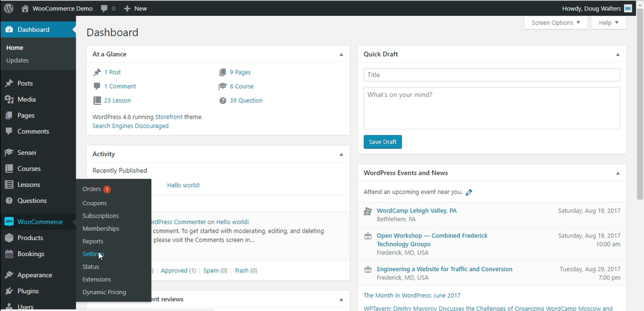This screenshot has width=644, height=311.
Task: Click the Posts pushpin icon in sidebar
Action: tap(9, 83)
